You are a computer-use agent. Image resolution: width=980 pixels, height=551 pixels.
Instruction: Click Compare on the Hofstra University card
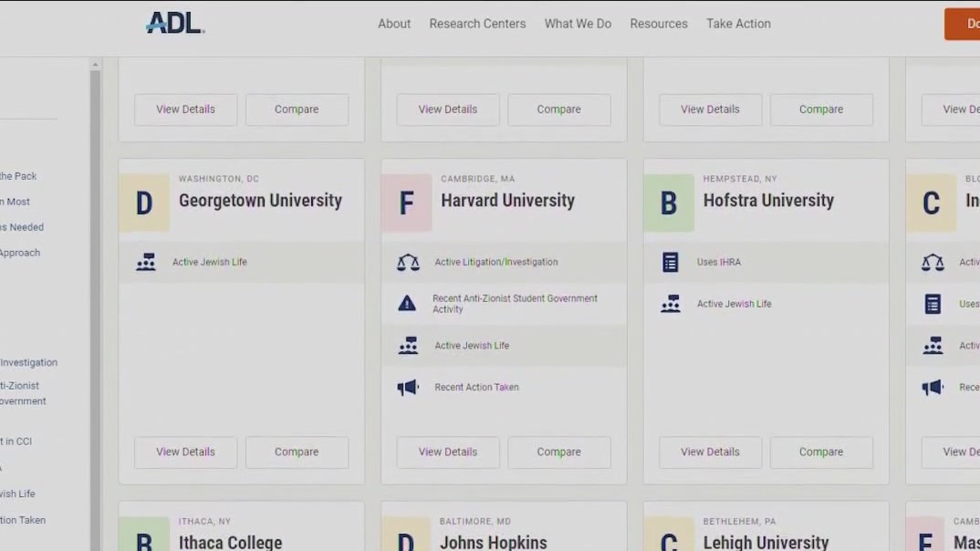coord(820,452)
